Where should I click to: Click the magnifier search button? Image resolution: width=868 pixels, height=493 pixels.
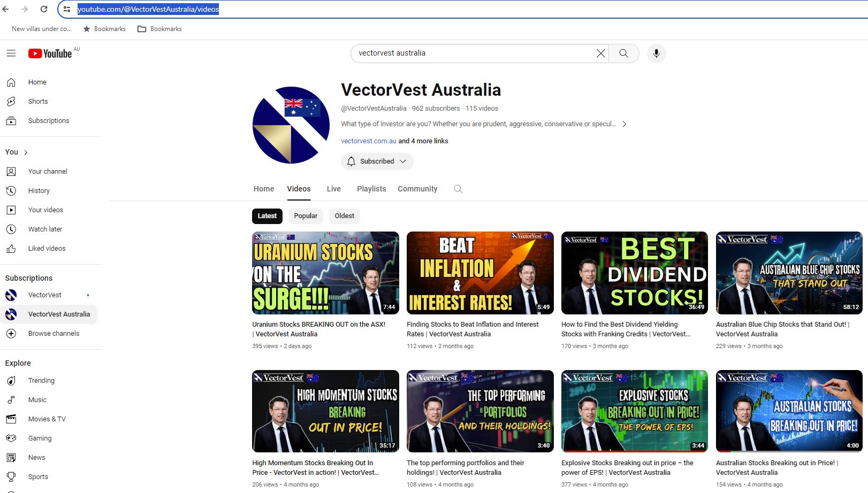coord(624,53)
